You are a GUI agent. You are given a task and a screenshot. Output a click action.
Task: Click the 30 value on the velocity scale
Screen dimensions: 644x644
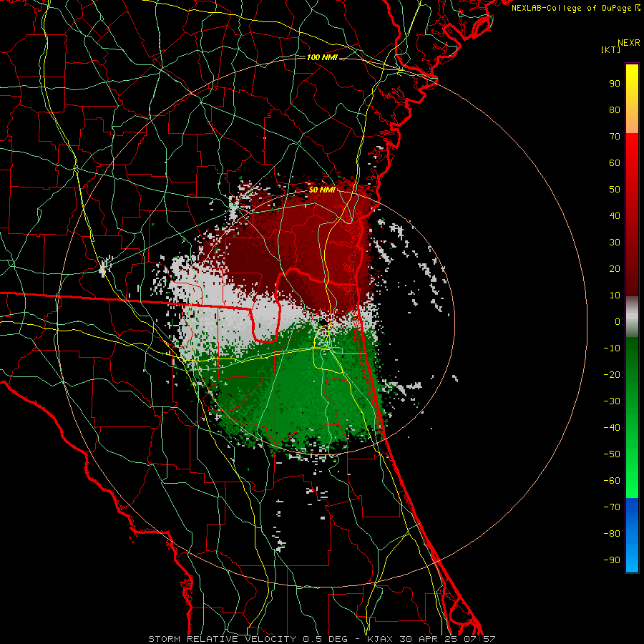tap(615, 243)
